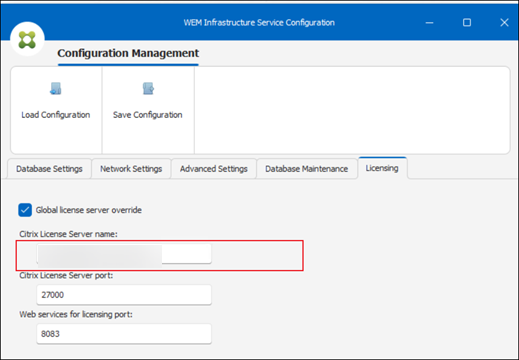
Task: Select the Configuration Management ribbon tab
Action: coord(128,53)
